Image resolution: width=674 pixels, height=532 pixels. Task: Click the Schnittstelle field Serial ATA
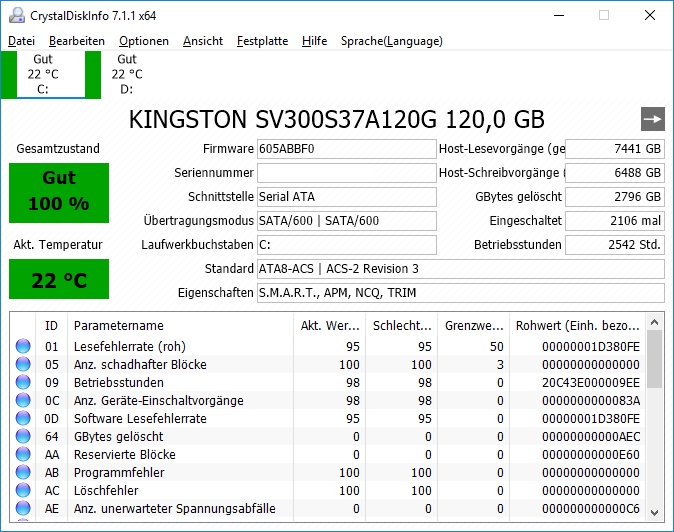click(347, 197)
